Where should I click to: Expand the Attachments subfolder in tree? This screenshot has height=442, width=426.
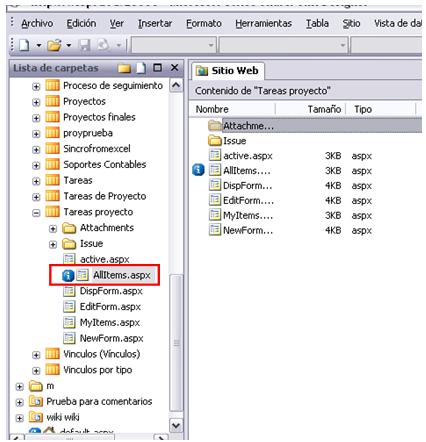53,229
